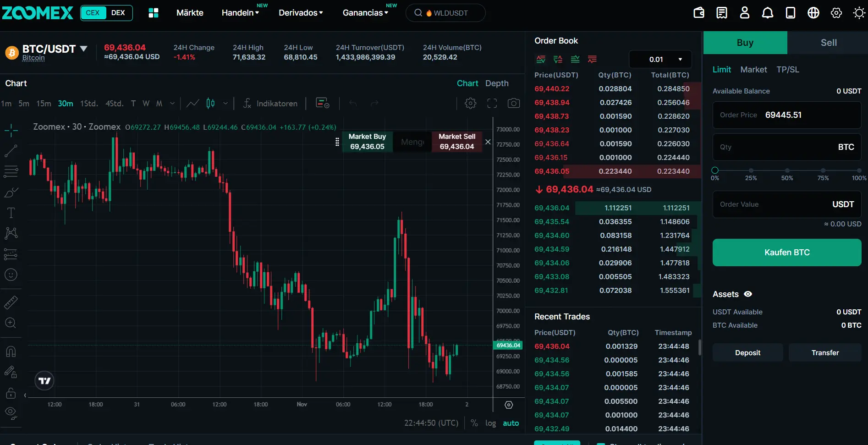Take chart snapshot camera icon

[514, 104]
